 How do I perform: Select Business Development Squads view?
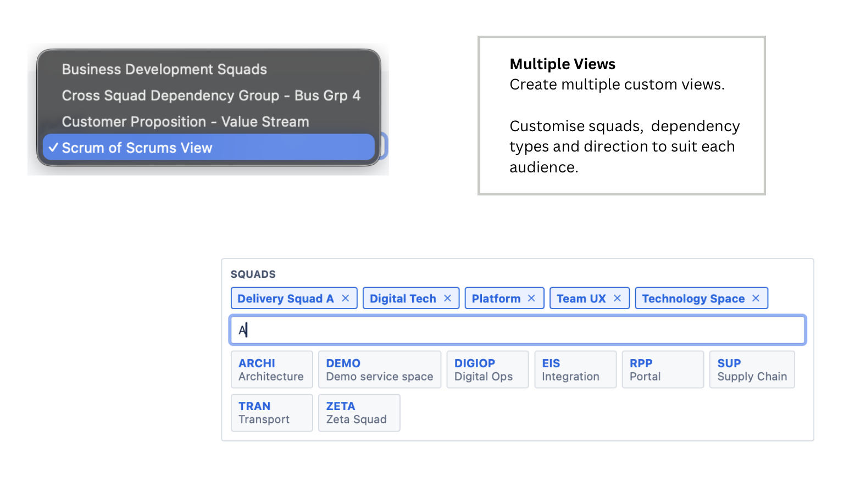pyautogui.click(x=208, y=69)
